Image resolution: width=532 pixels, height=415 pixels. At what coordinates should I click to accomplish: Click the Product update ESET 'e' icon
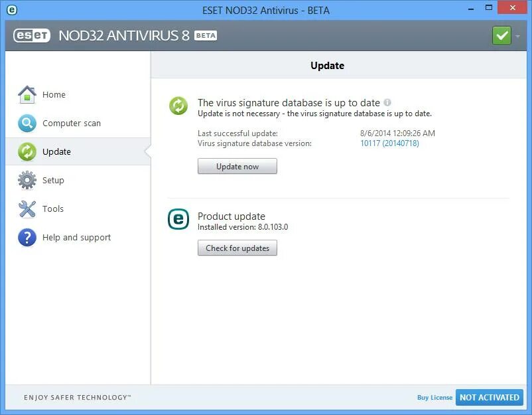point(178,219)
